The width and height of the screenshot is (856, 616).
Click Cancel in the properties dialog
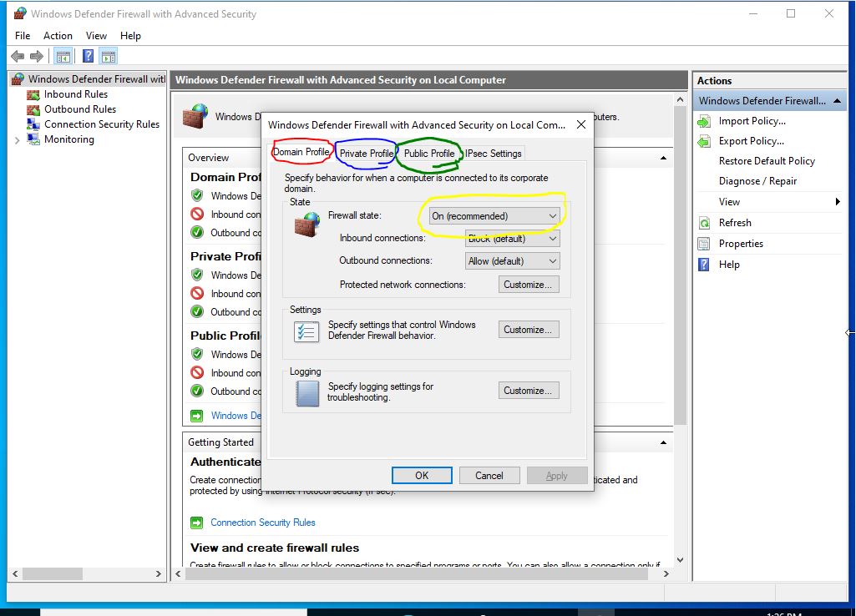(x=489, y=476)
